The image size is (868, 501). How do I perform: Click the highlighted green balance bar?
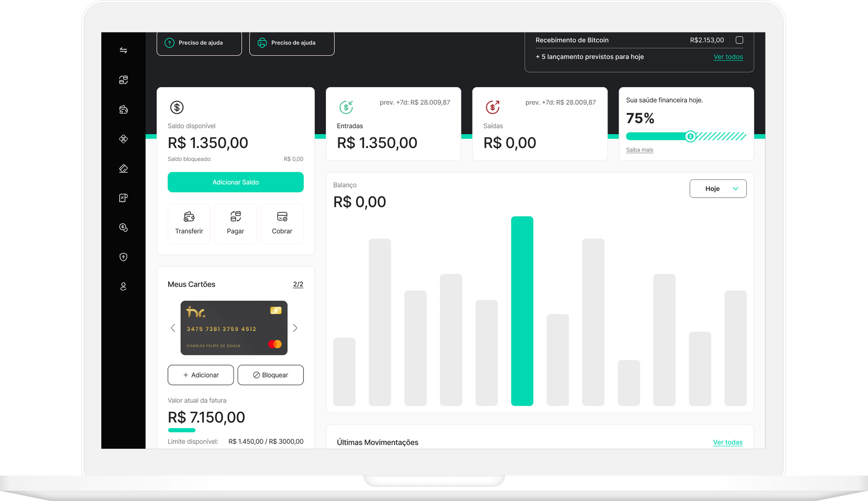pos(522,311)
